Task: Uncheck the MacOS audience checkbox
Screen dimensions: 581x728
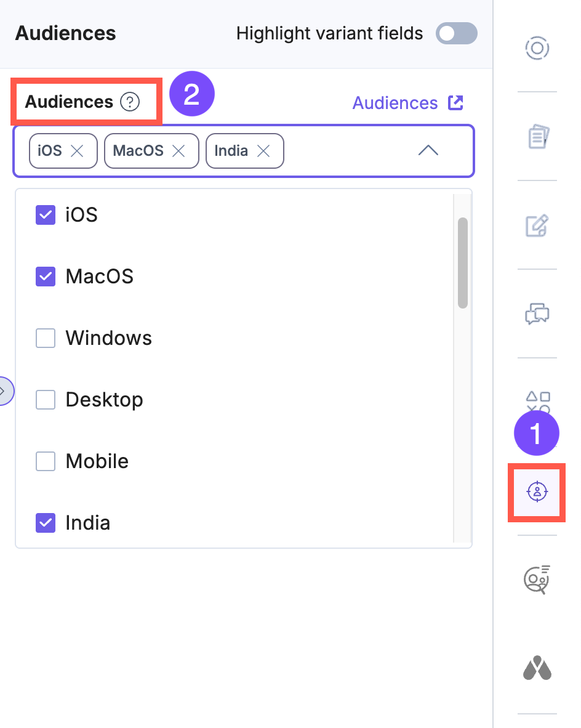Action: pos(45,276)
